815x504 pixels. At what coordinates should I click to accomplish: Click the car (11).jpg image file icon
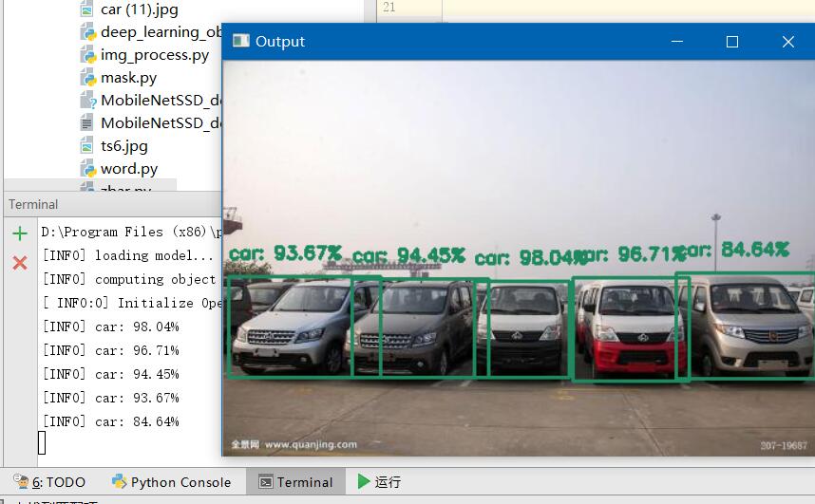tap(86, 9)
